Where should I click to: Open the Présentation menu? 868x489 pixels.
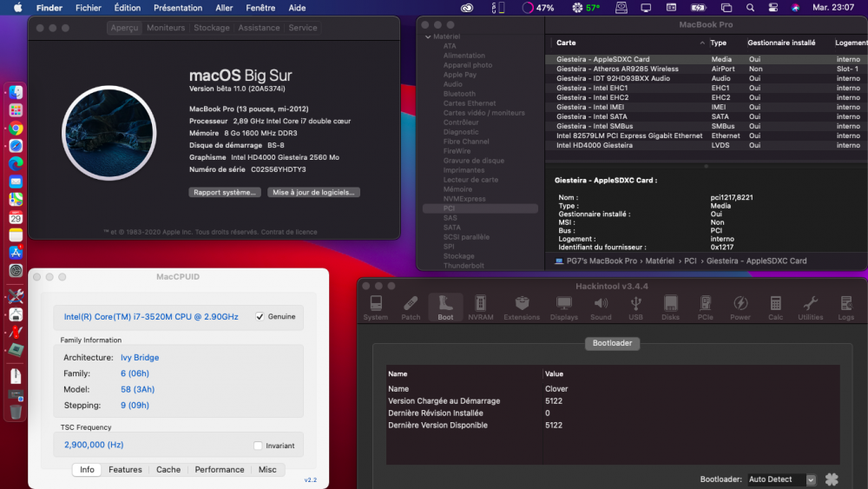(x=178, y=8)
